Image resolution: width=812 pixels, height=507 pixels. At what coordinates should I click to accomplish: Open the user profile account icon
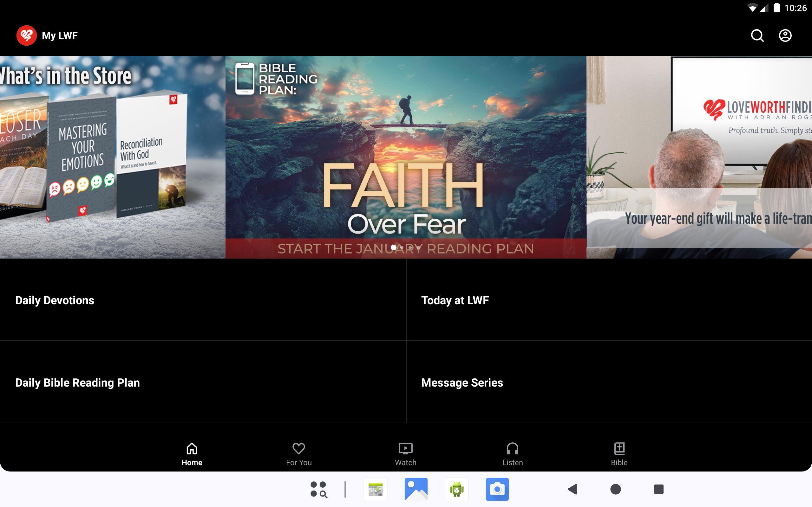click(x=785, y=35)
